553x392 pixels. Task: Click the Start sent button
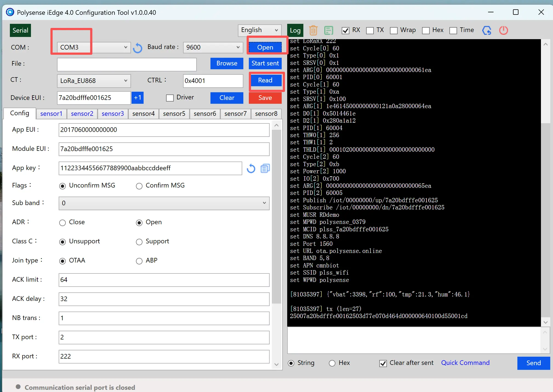[x=265, y=64]
